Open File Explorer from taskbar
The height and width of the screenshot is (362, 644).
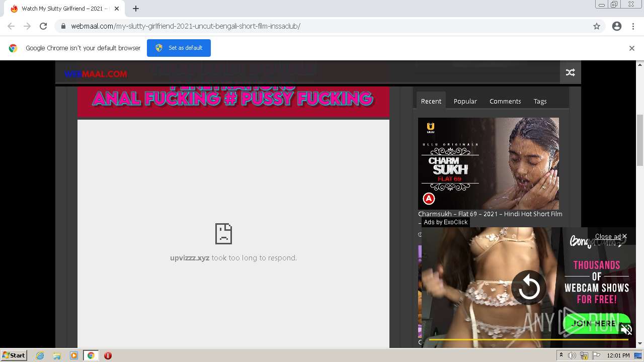click(x=57, y=355)
